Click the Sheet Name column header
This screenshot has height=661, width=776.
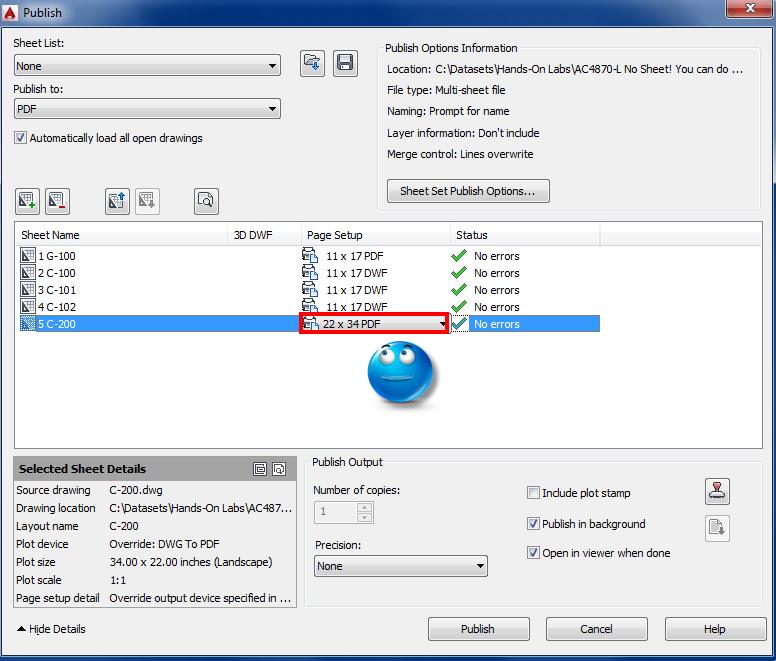click(x=120, y=235)
